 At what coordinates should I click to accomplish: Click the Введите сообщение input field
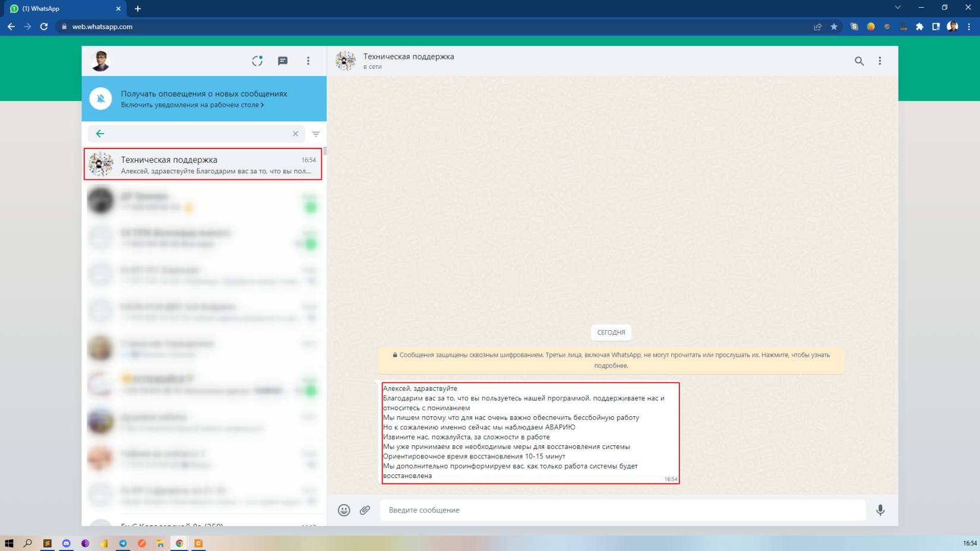[621, 510]
